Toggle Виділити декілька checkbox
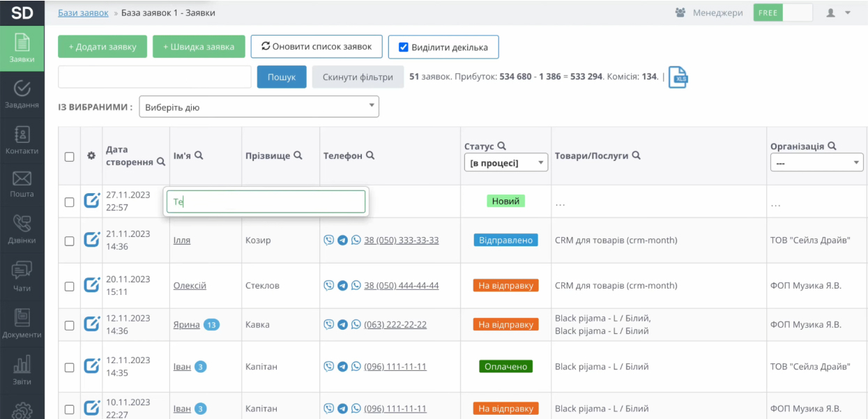The width and height of the screenshot is (868, 419). [x=403, y=47]
